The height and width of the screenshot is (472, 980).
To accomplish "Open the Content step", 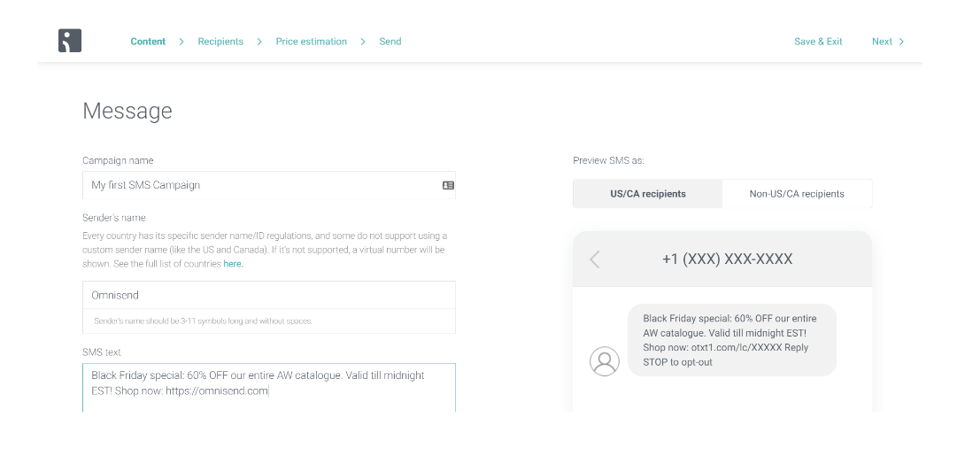I will [148, 42].
